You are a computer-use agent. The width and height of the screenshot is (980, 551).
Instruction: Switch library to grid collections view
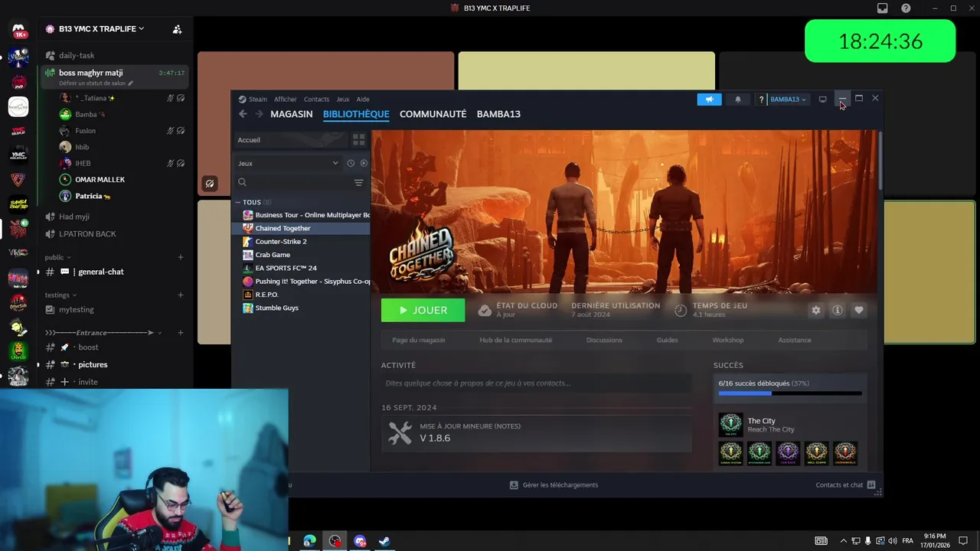(x=358, y=140)
